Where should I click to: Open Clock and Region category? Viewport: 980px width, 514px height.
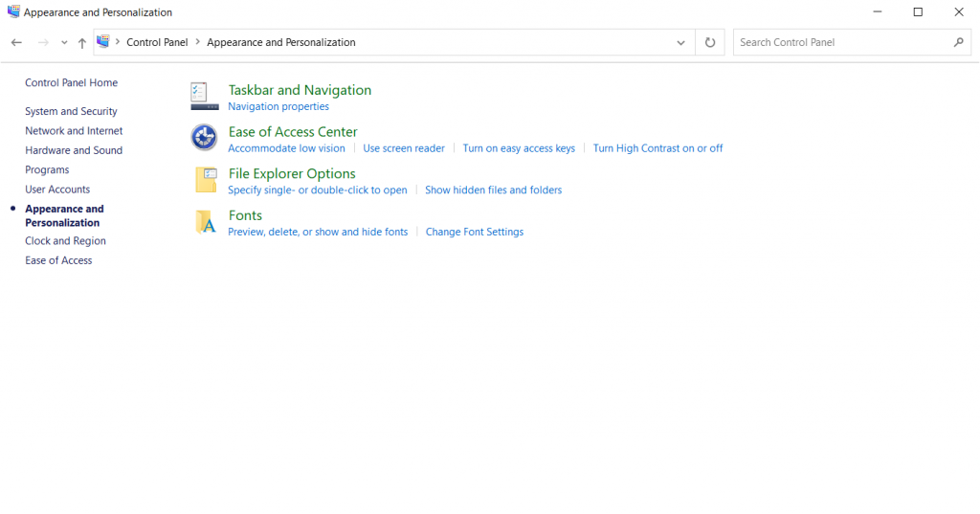pos(66,241)
